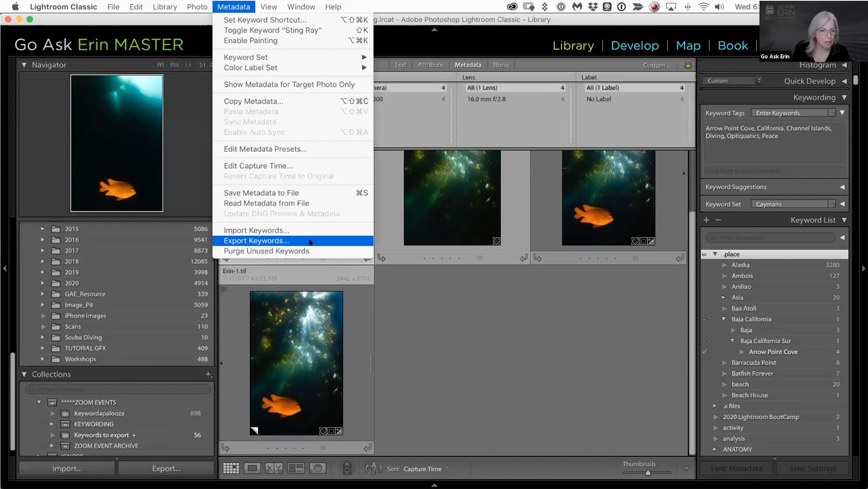Screen dimensions: 868x489
Task: Add new keyword with plus icon
Action: [x=707, y=220]
